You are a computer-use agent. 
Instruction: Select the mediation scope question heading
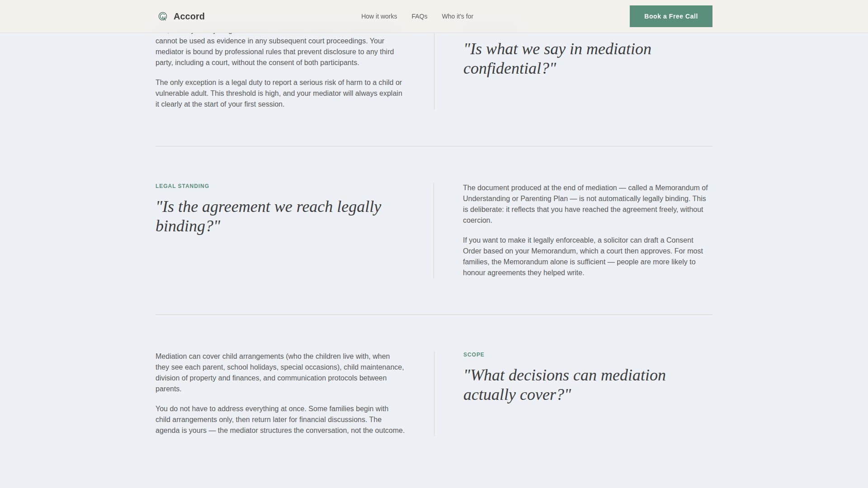coord(564,385)
